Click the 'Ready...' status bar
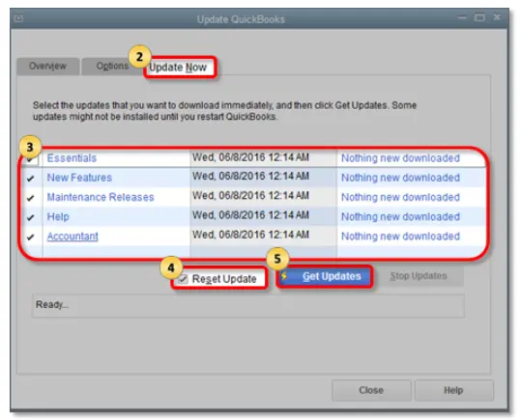521x420 pixels. coord(248,305)
